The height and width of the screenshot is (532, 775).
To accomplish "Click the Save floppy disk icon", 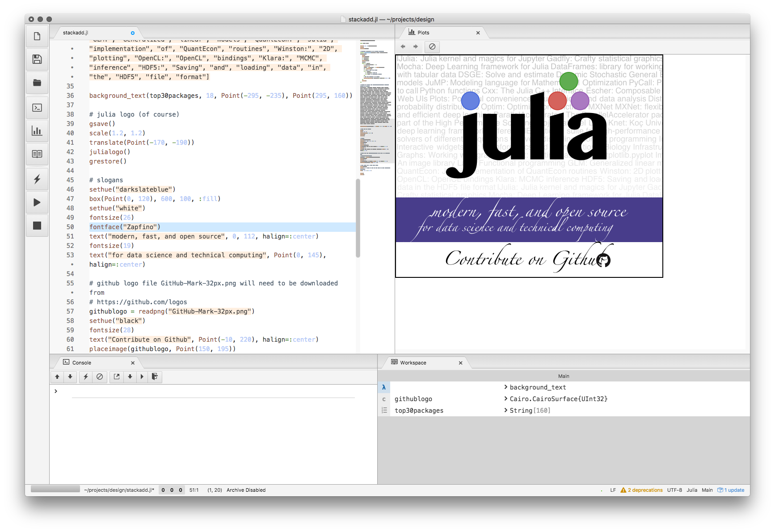I will 37,59.
